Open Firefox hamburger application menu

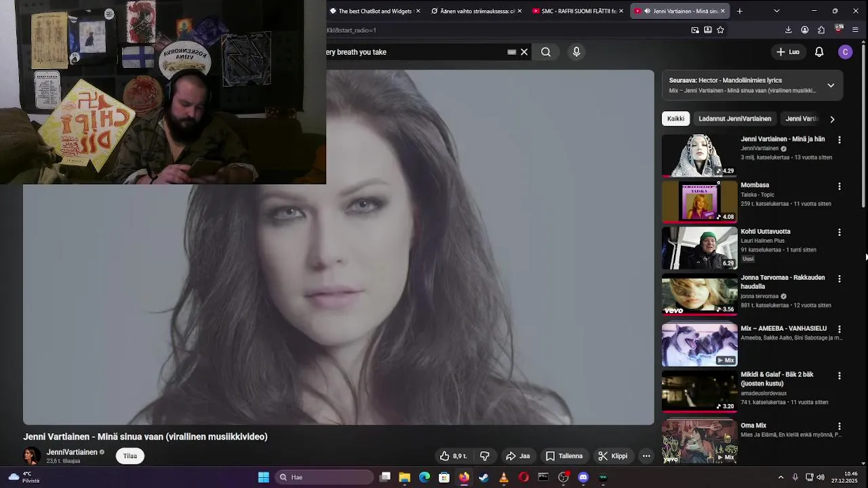(x=855, y=30)
